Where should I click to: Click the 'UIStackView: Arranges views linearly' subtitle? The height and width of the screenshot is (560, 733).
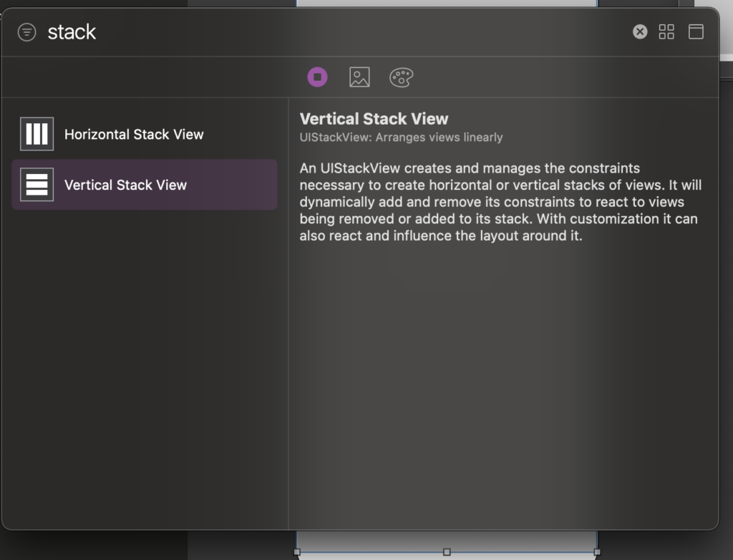click(x=401, y=137)
